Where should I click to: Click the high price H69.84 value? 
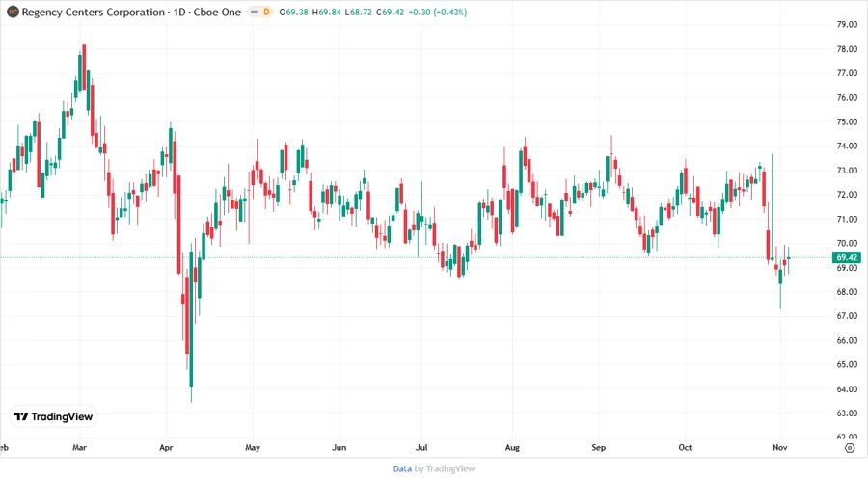pos(326,12)
